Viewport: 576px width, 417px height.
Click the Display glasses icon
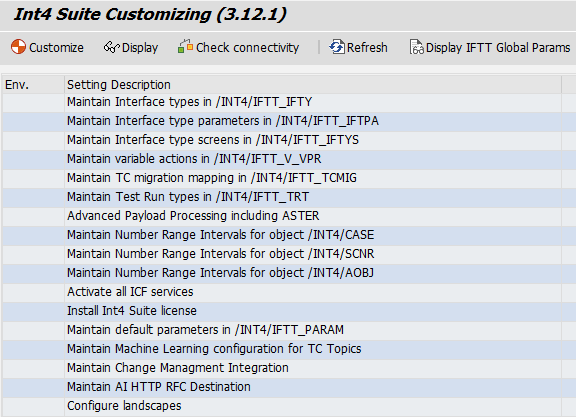pos(112,47)
